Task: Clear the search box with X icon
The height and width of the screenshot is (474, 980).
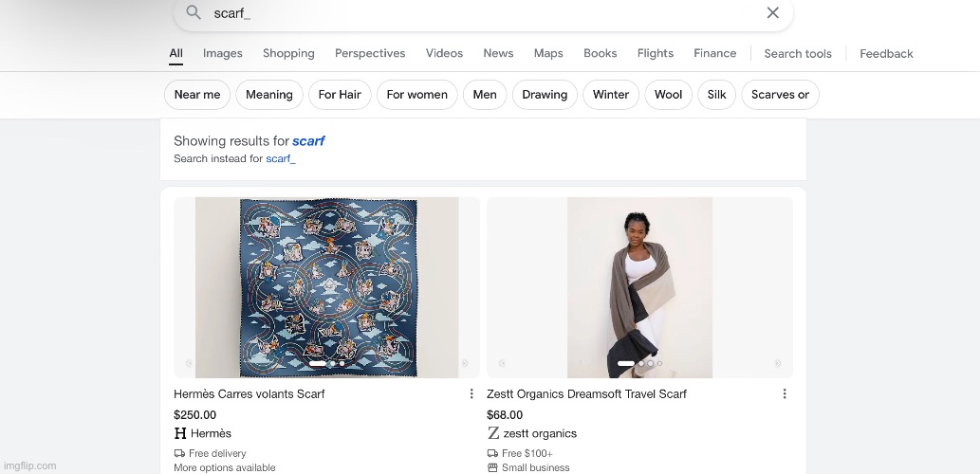Action: tap(772, 13)
